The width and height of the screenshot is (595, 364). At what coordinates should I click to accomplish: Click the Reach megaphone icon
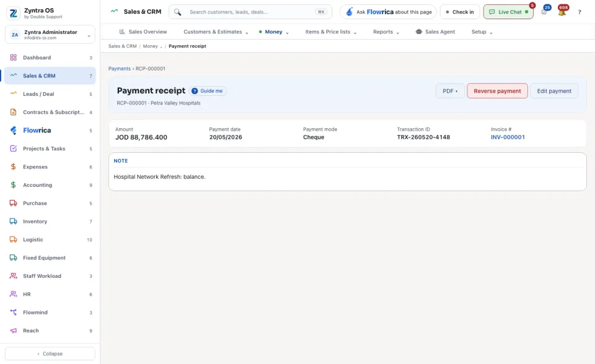coord(13,331)
